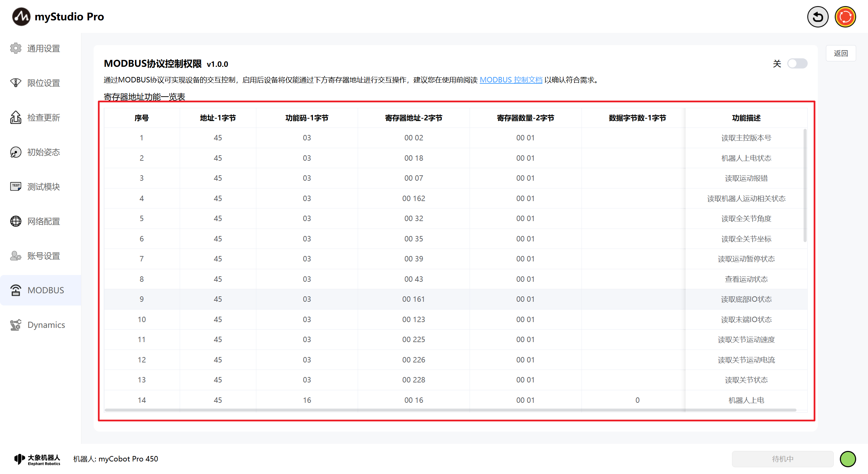Click the general settings gear icon
This screenshot has width=868, height=474.
point(16,48)
